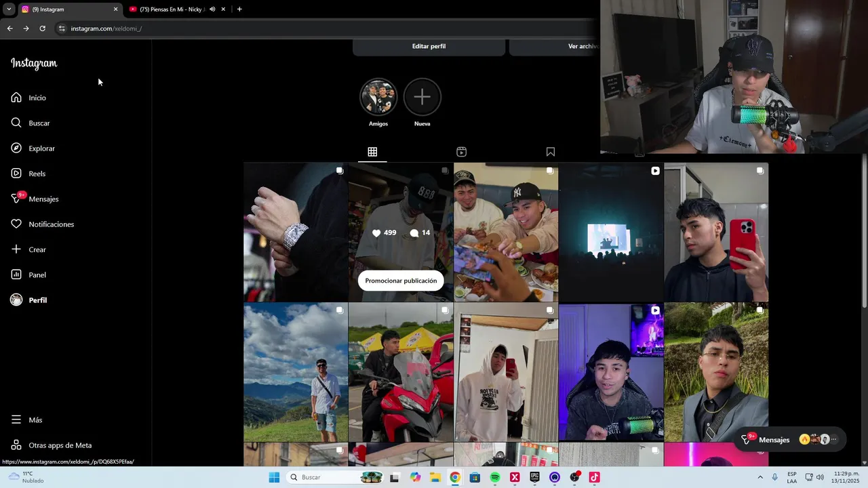
Task: Click the Ver archivo button
Action: point(554,46)
